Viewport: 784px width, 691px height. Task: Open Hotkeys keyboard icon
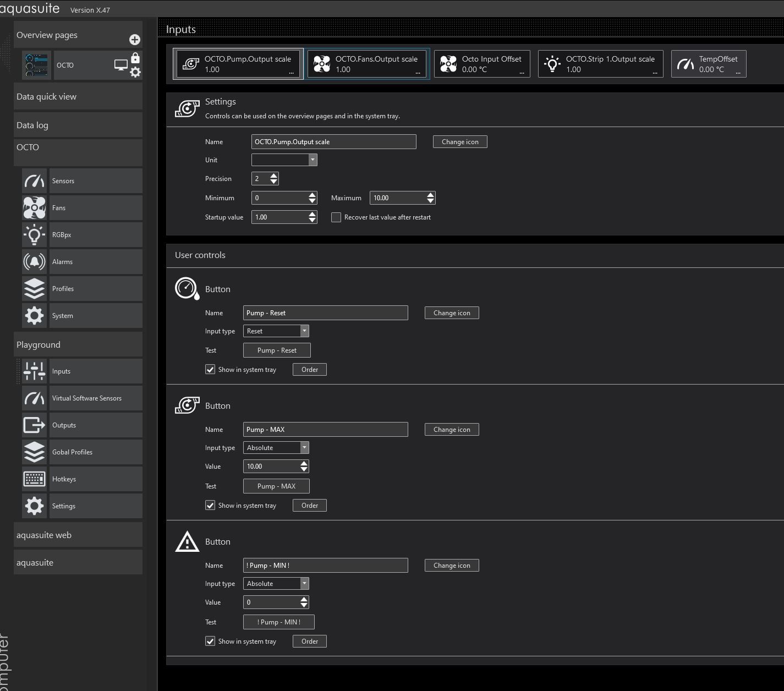[34, 479]
